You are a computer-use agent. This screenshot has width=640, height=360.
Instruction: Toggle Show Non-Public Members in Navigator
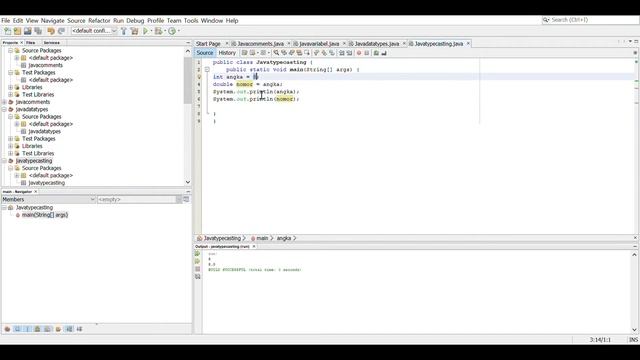pyautogui.click(x=38, y=329)
